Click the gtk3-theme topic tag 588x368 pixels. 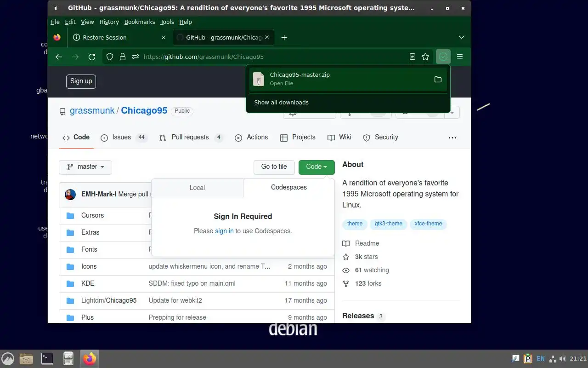tap(388, 224)
